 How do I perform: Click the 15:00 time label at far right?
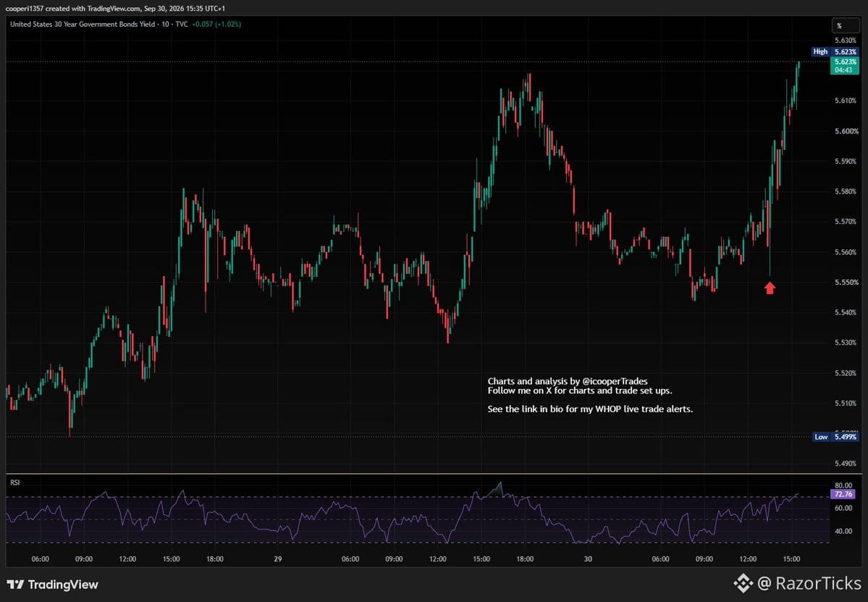click(x=791, y=559)
